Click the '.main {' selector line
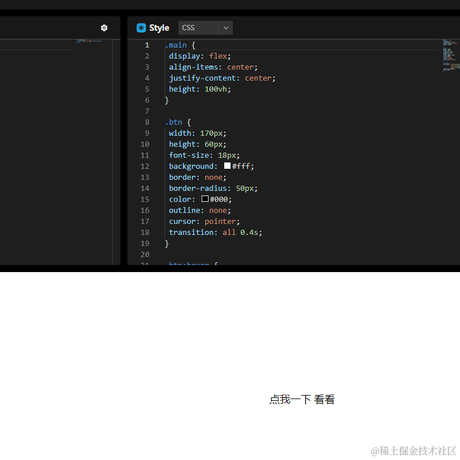This screenshot has height=460, width=460. [x=180, y=45]
